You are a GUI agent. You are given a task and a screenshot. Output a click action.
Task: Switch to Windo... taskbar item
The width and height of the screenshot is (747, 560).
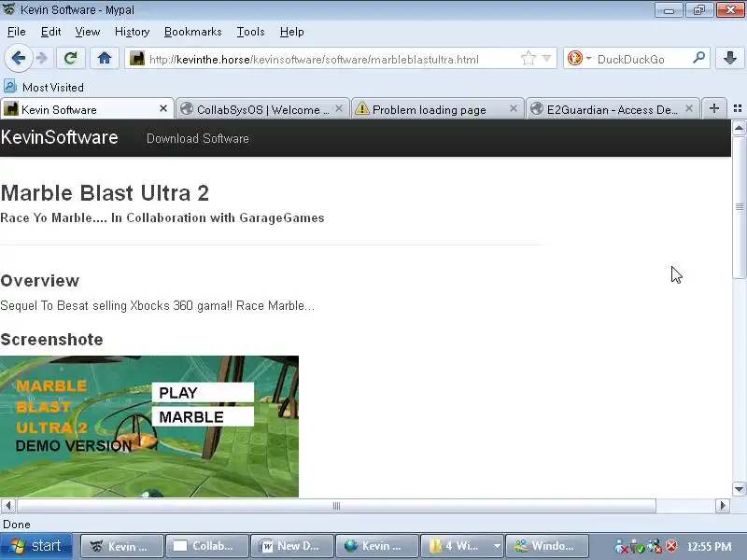pos(547,546)
